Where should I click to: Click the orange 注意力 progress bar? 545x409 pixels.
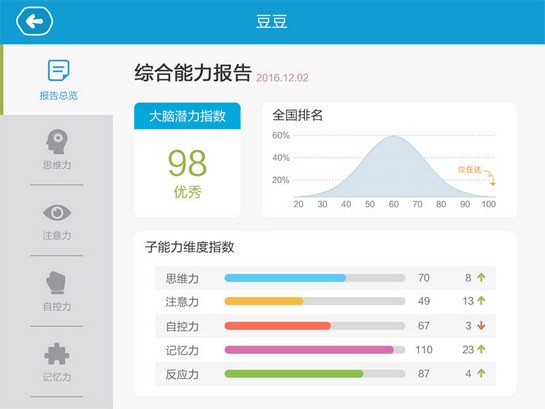point(264,301)
